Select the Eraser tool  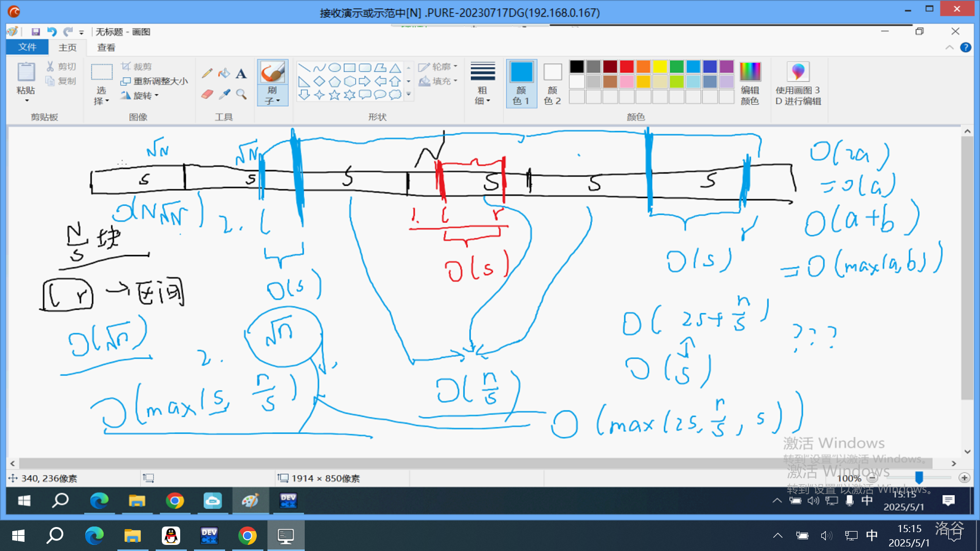point(207,94)
